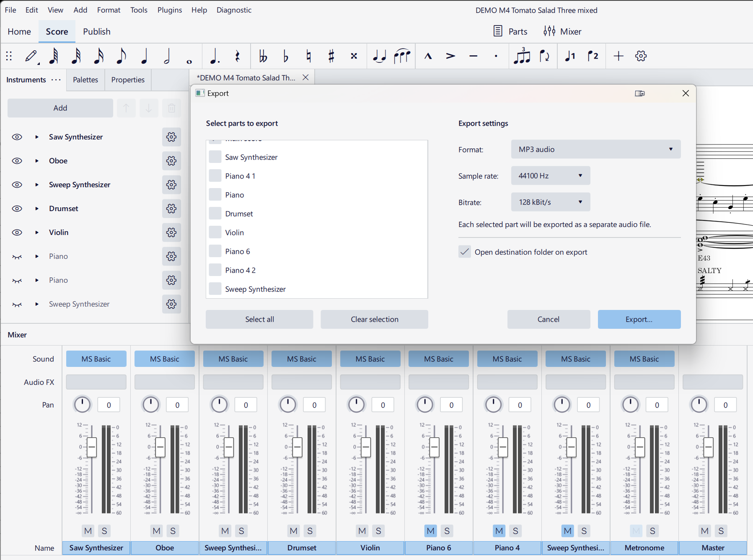The image size is (753, 560).
Task: Click the Saw Synthesizer volume fader
Action: pos(92,447)
